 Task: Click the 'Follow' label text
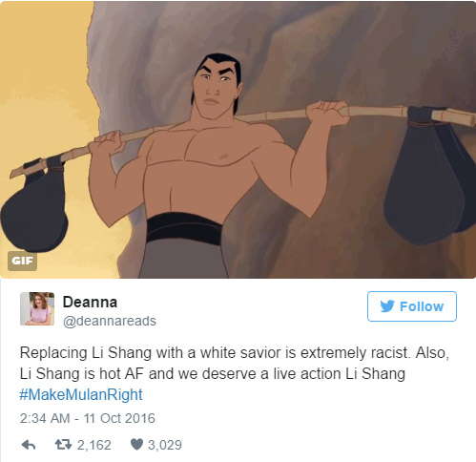coord(422,306)
